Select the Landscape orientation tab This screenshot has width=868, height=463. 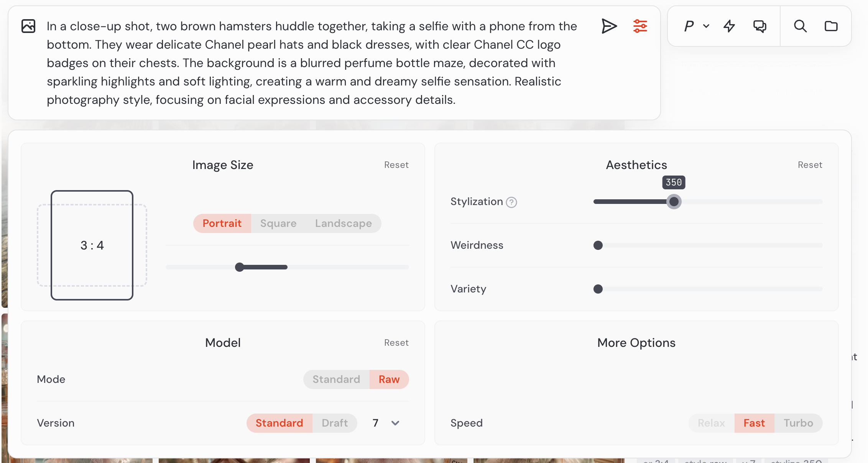tap(343, 223)
